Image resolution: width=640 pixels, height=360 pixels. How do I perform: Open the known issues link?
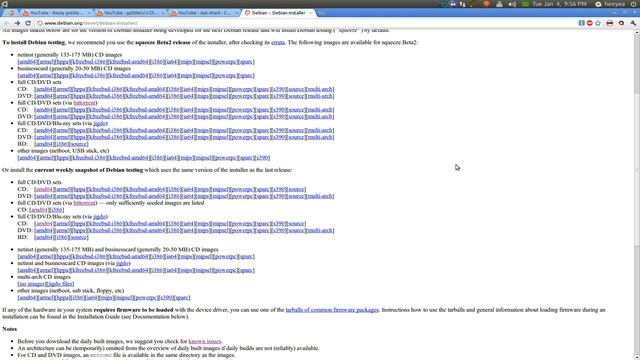point(204,341)
